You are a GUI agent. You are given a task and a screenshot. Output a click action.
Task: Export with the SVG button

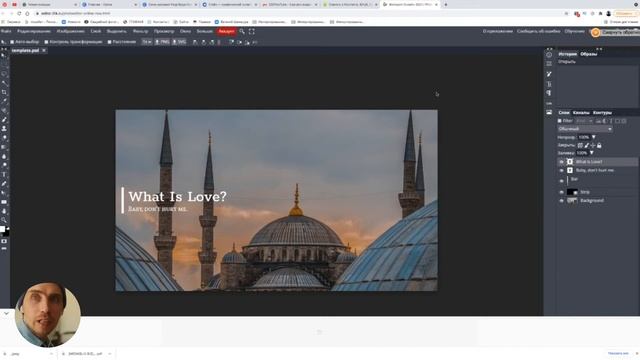[179, 42]
